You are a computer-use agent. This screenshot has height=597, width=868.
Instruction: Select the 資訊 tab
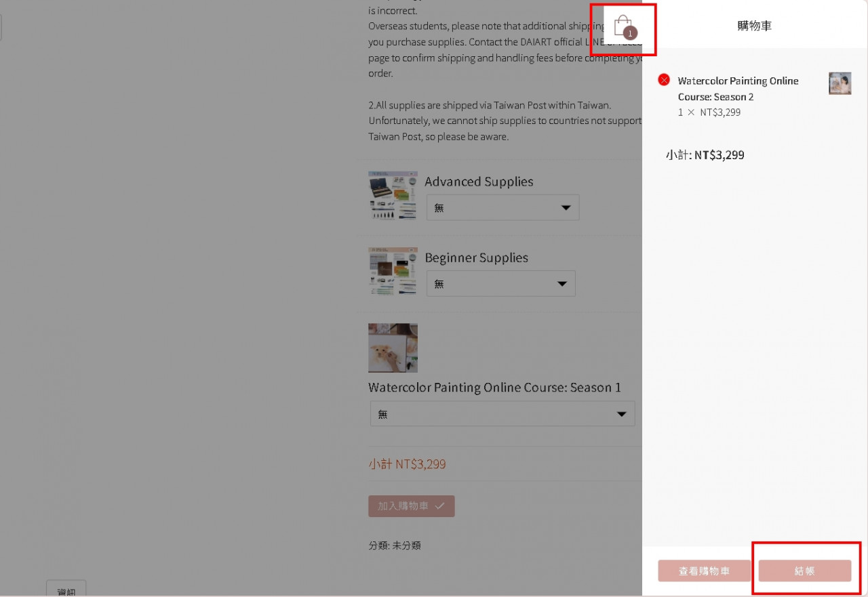[x=66, y=590]
